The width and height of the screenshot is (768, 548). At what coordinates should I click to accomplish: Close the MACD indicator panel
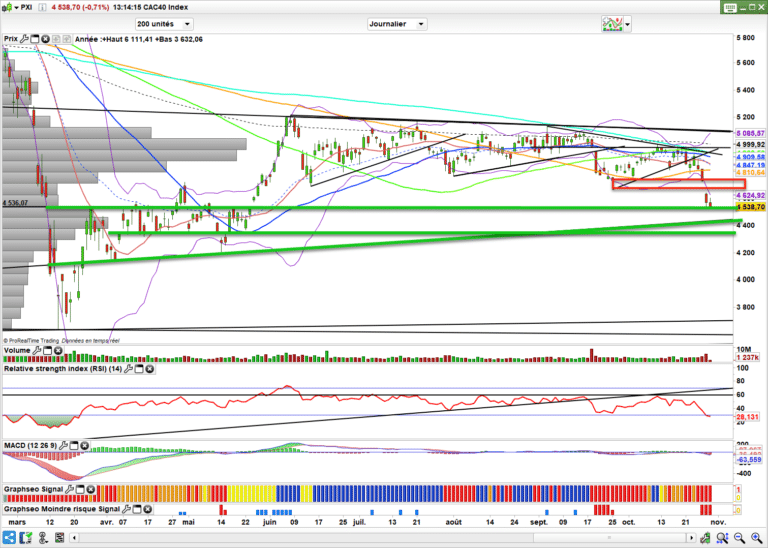click(x=86, y=445)
